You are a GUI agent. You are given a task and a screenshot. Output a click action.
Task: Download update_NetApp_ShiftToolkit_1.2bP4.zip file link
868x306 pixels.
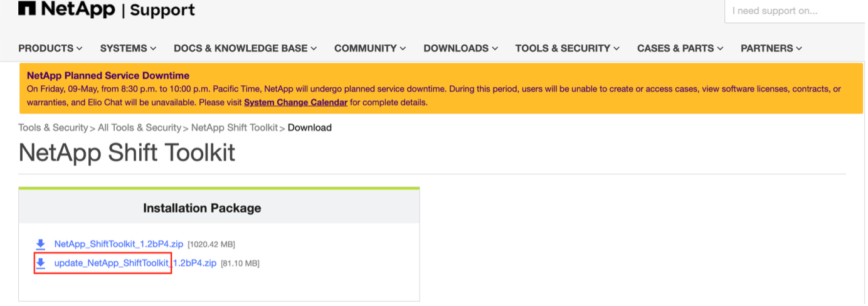click(x=135, y=263)
